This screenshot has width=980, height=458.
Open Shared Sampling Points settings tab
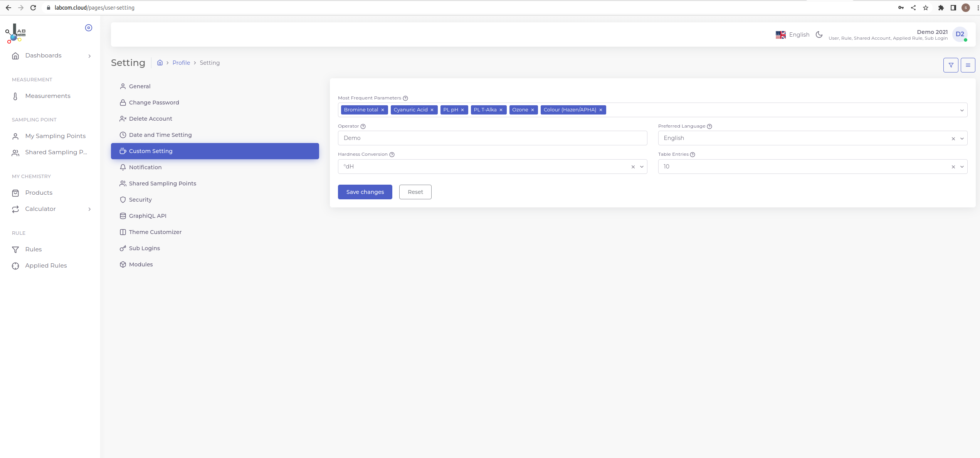[215, 184]
